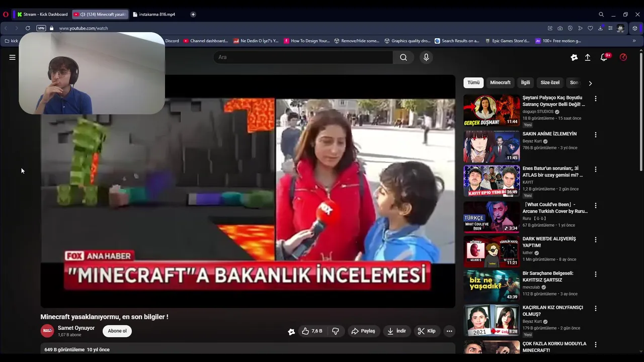This screenshot has height=362, width=644.
Task: Open the Epic Games Store bookmark
Action: 508,41
